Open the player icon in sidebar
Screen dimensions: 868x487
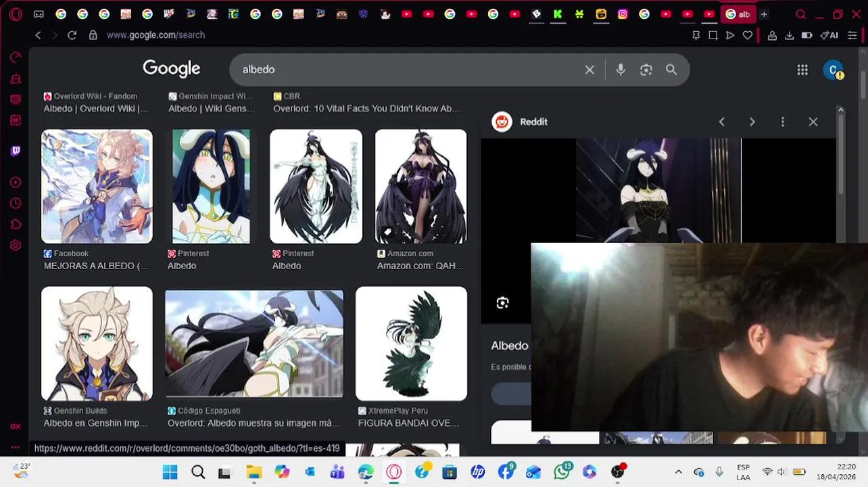tap(16, 182)
